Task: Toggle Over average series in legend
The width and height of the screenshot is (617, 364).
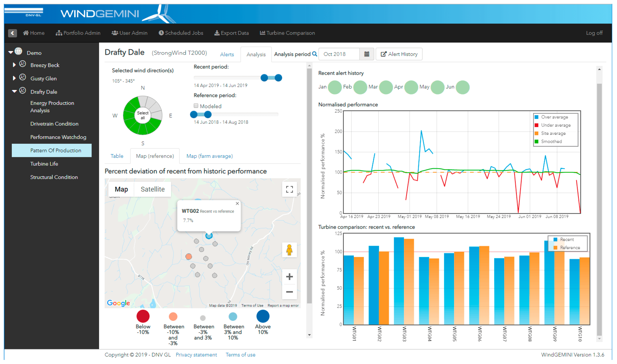Action: pyautogui.click(x=554, y=117)
